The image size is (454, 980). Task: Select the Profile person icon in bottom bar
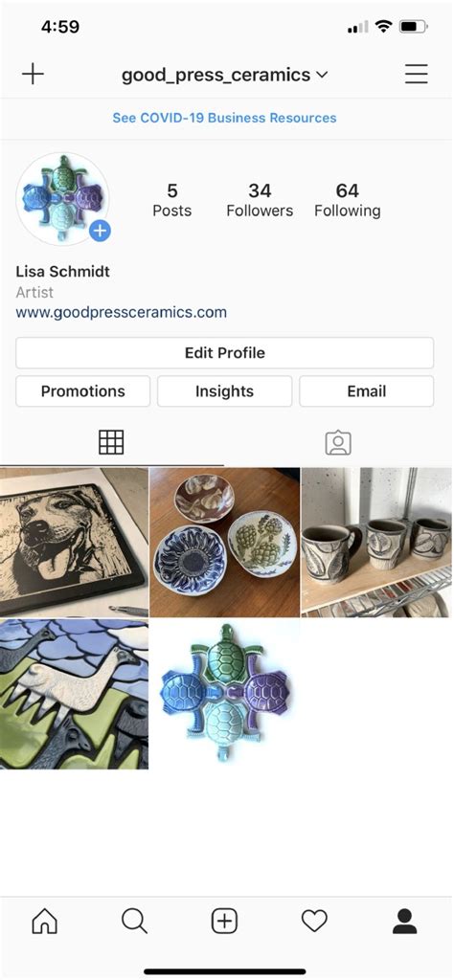click(x=404, y=921)
